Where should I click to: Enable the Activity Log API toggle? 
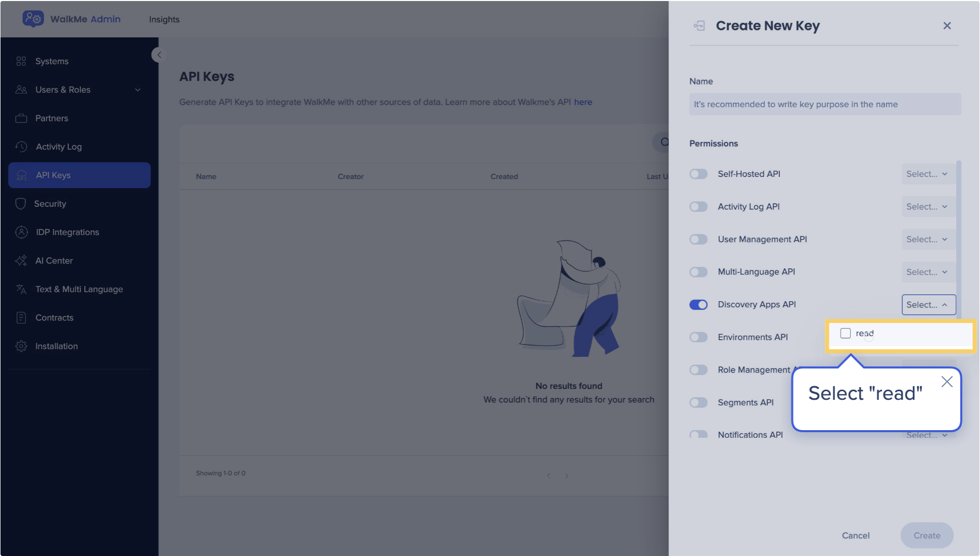click(698, 207)
